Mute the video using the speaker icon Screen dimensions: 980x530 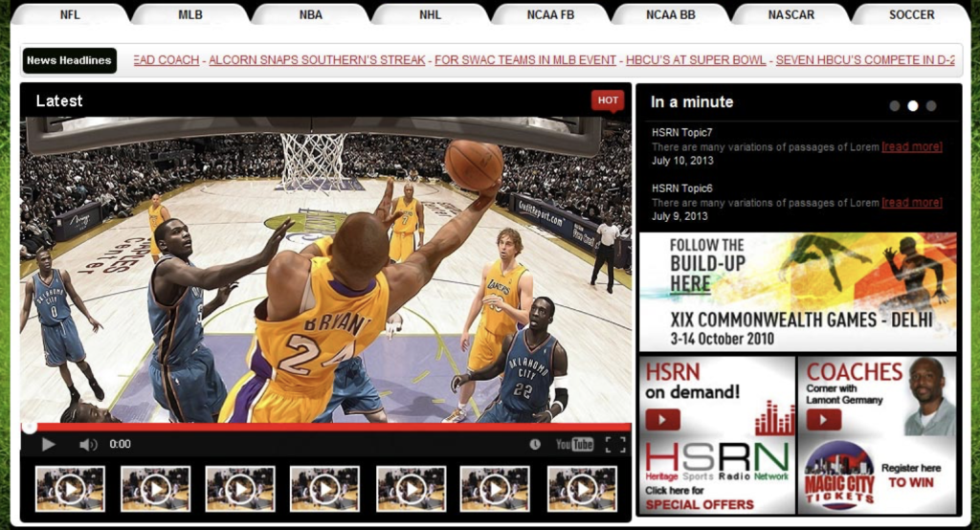coord(88,444)
